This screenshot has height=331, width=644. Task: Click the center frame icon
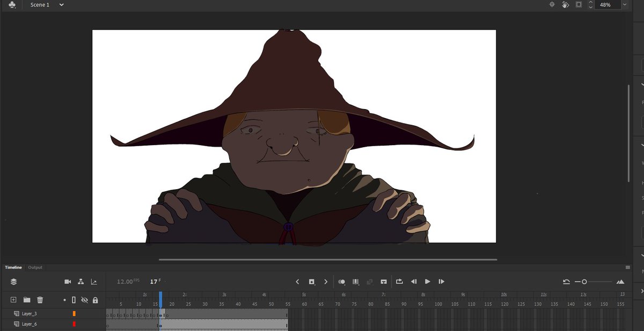click(384, 282)
